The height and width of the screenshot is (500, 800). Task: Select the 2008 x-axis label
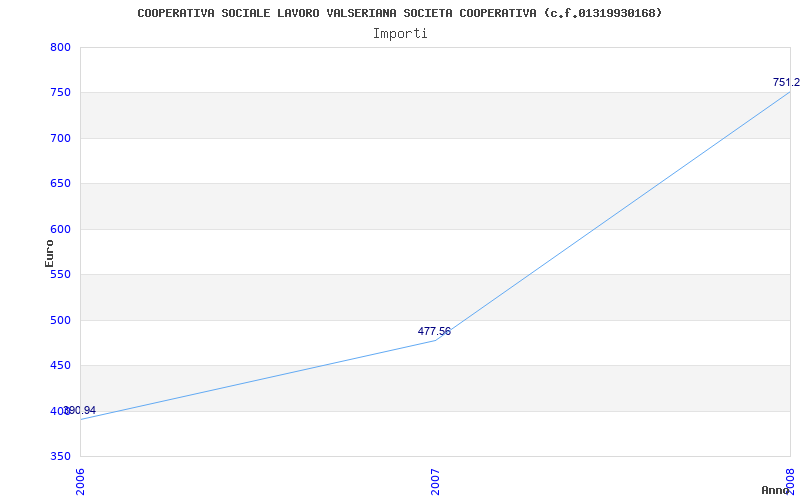tap(790, 482)
